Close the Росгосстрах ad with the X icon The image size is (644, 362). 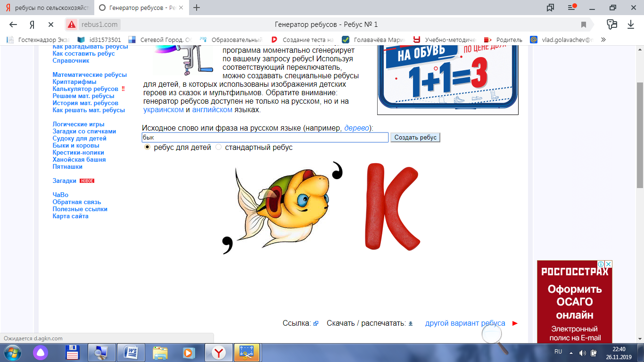pos(609,264)
